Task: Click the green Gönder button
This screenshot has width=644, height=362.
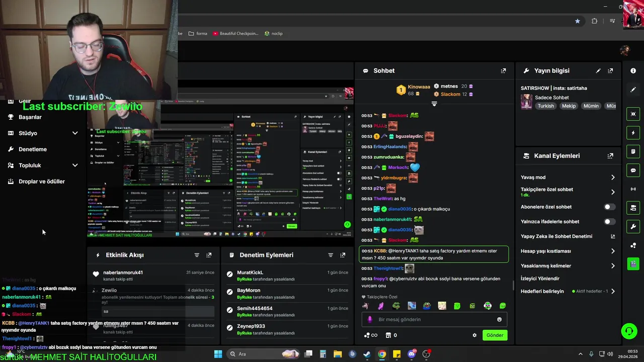Action: pos(495,335)
